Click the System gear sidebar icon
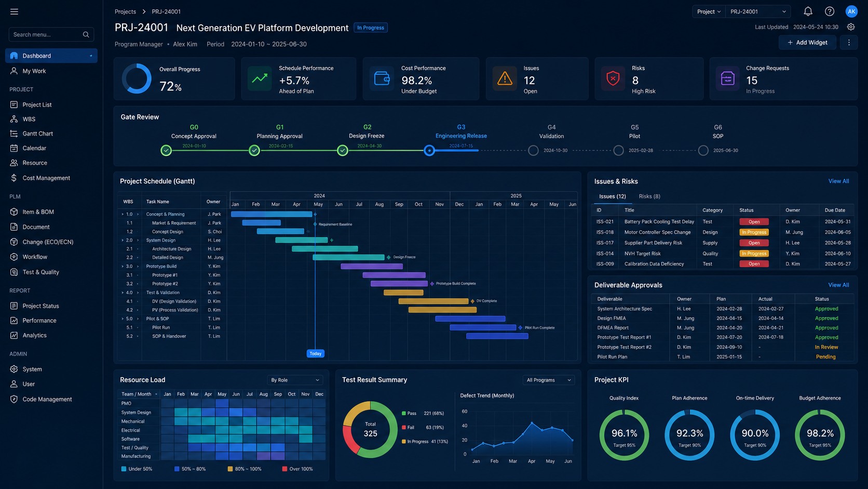The width and height of the screenshot is (868, 489). pos(14,369)
